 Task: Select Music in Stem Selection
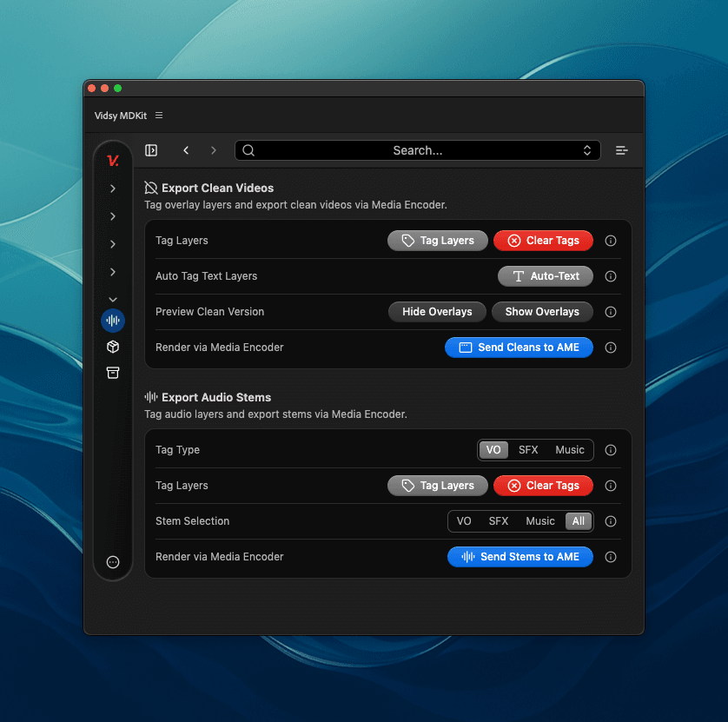540,521
